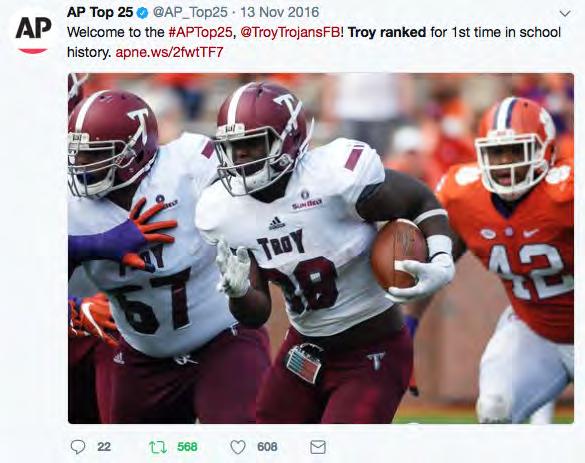Expand tweet options chevron menu
Image resolution: width=585 pixels, height=463 pixels.
[x=565, y=14]
